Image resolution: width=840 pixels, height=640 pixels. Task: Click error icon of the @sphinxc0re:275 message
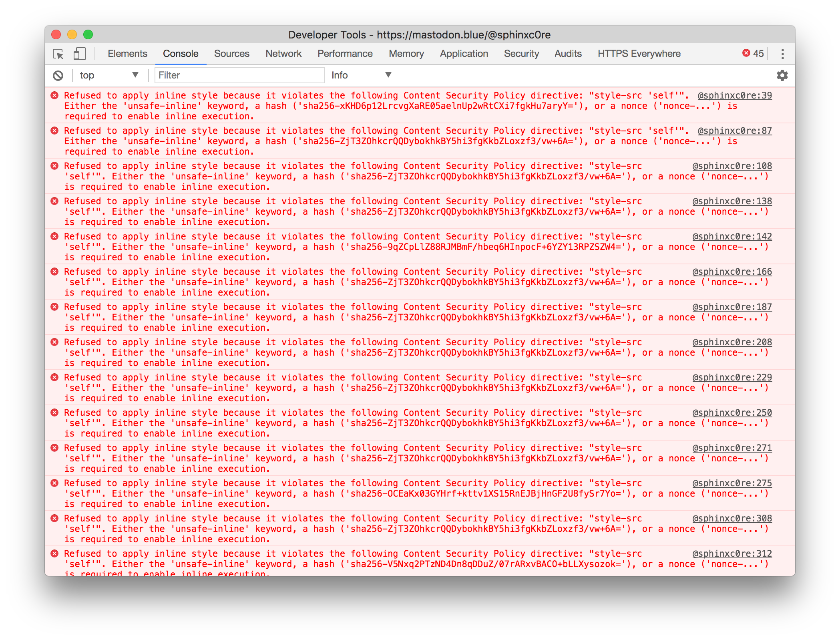pyautogui.click(x=55, y=483)
